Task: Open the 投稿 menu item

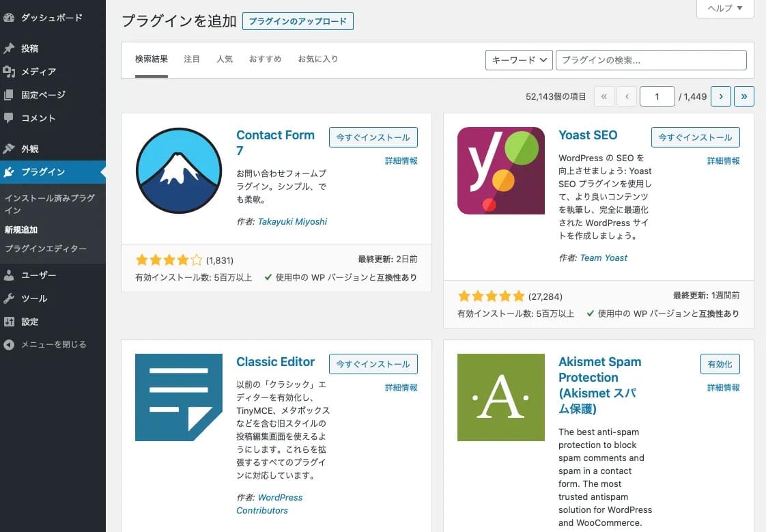Action: point(30,48)
